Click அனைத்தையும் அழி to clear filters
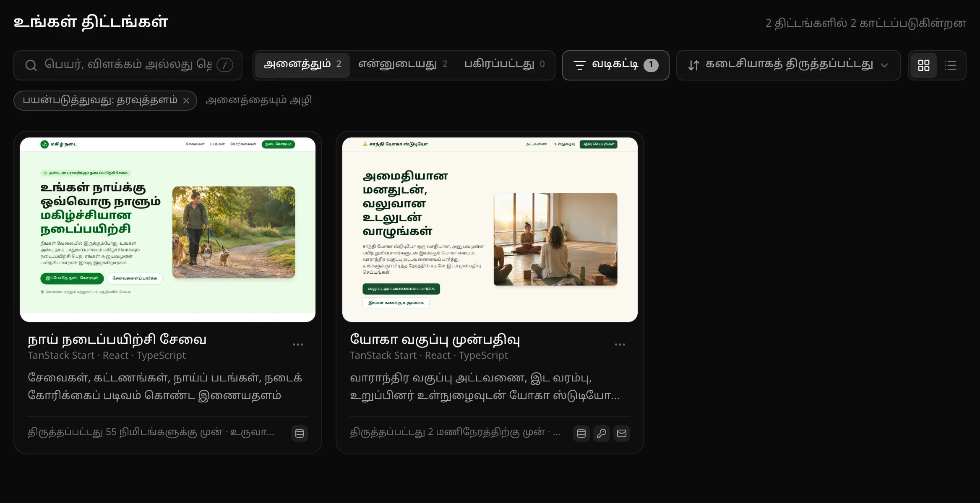Screen dimensions: 980x503 click(x=258, y=101)
